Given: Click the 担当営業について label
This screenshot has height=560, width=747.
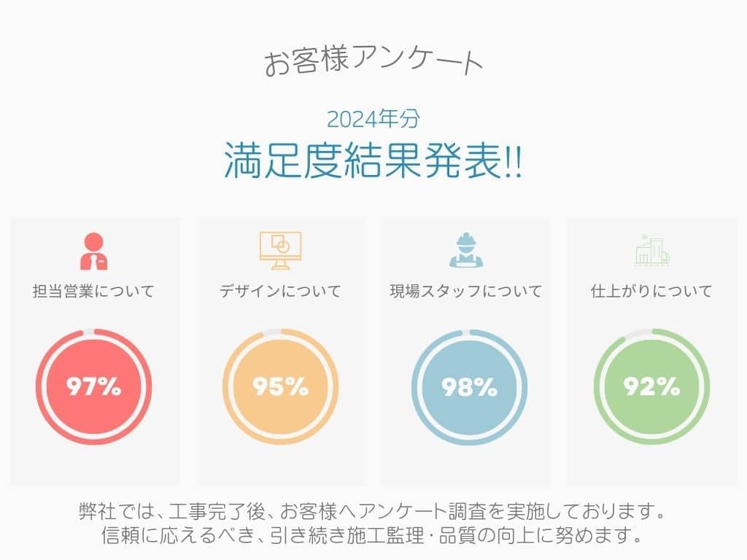Looking at the screenshot, I should click(x=94, y=291).
